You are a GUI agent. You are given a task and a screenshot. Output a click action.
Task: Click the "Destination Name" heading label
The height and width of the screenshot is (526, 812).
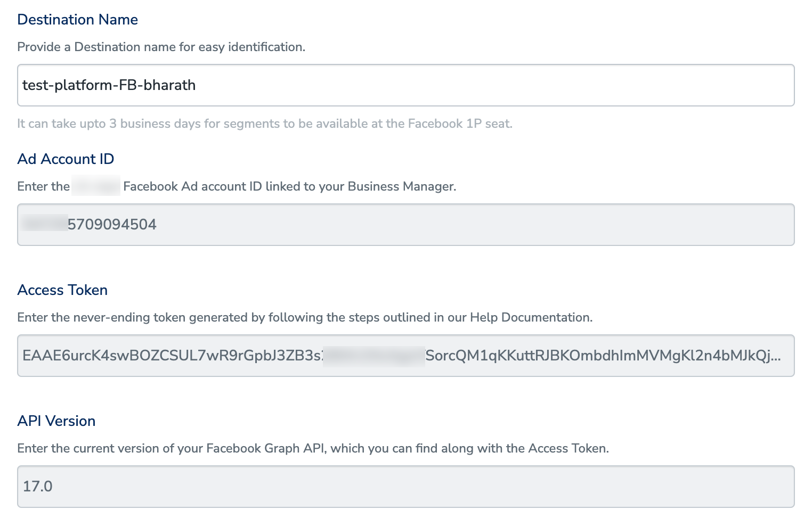tap(77, 20)
